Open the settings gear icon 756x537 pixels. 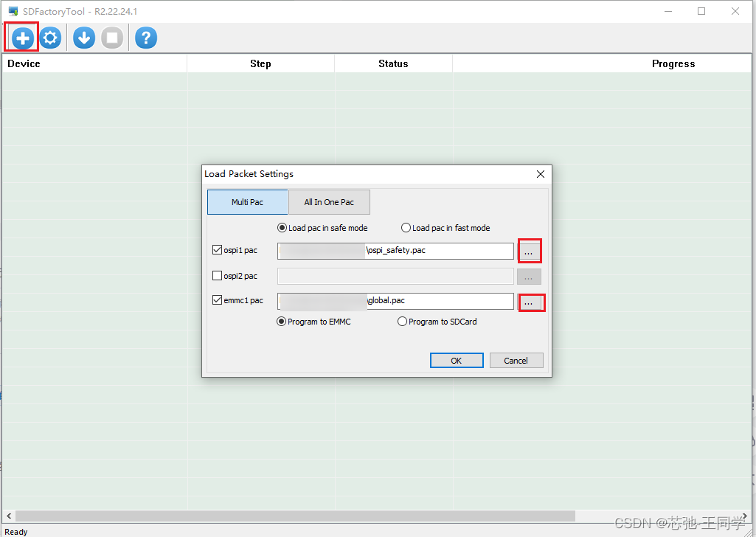[50, 37]
